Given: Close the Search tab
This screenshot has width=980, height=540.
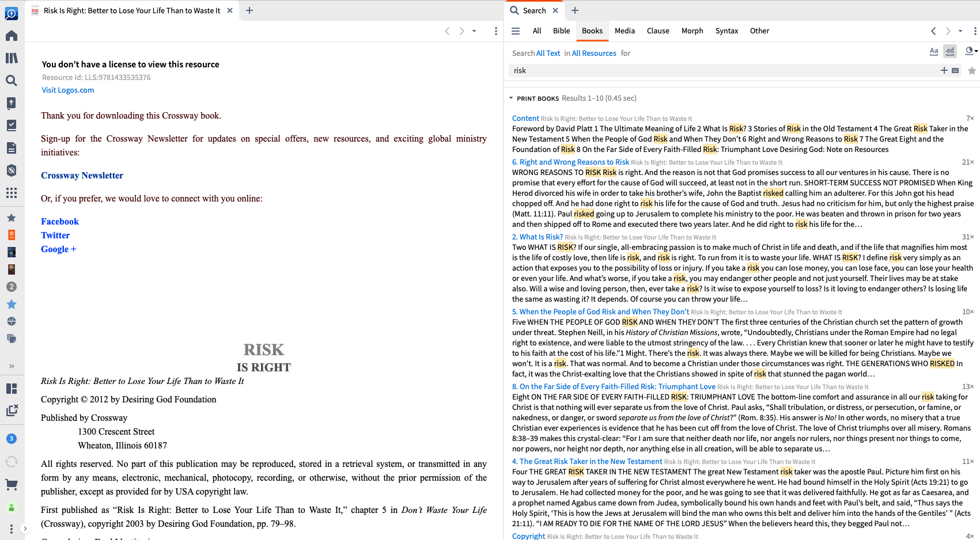Looking at the screenshot, I should 555,10.
